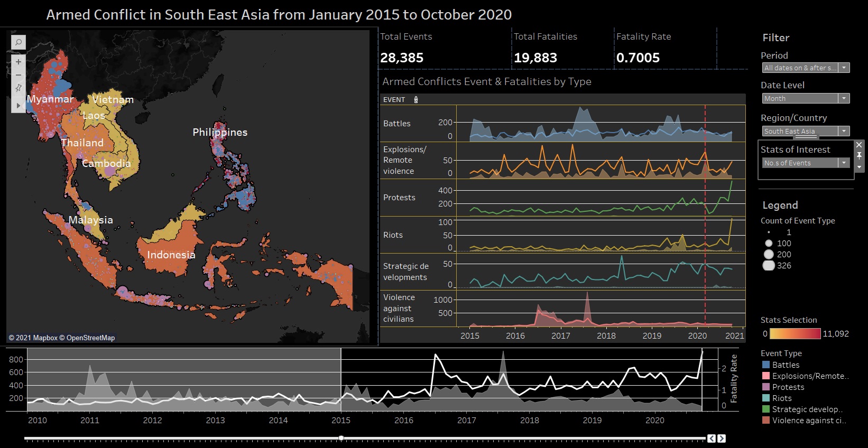The height and width of the screenshot is (448, 868).
Task: Open the Period filter dropdown
Action: click(806, 68)
